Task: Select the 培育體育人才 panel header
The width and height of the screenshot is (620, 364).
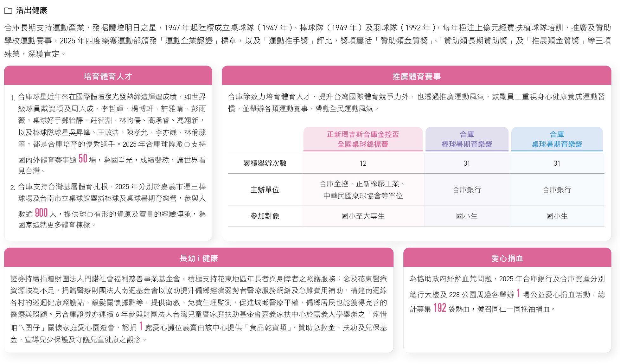Action: click(x=108, y=76)
